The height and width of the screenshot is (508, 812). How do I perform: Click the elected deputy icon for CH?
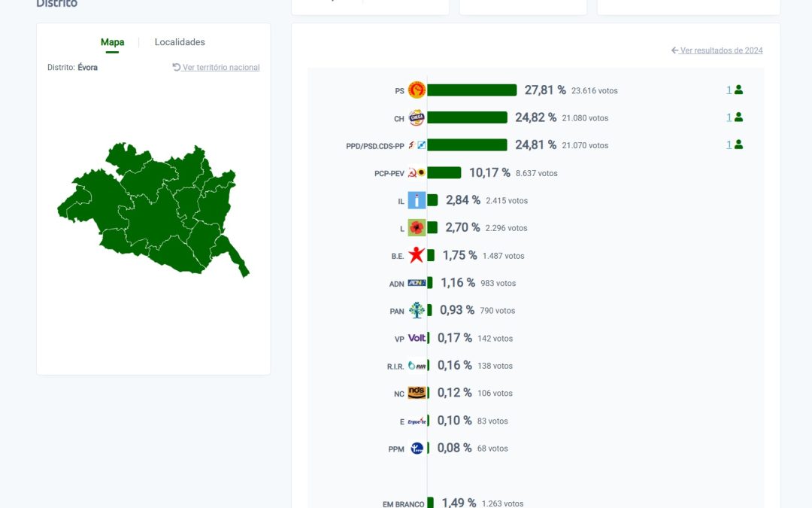738,117
